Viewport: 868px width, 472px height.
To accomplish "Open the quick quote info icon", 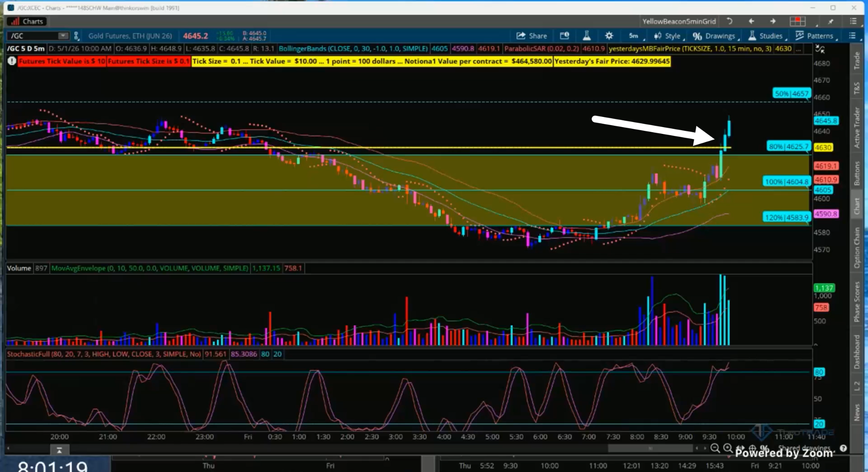I will [x=565, y=36].
